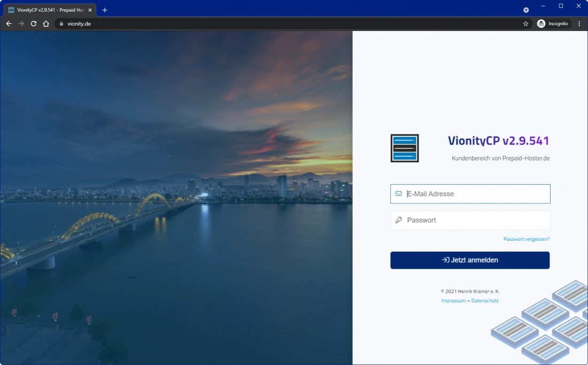The image size is (588, 365).
Task: Click the envelope icon in email field
Action: pos(399,194)
